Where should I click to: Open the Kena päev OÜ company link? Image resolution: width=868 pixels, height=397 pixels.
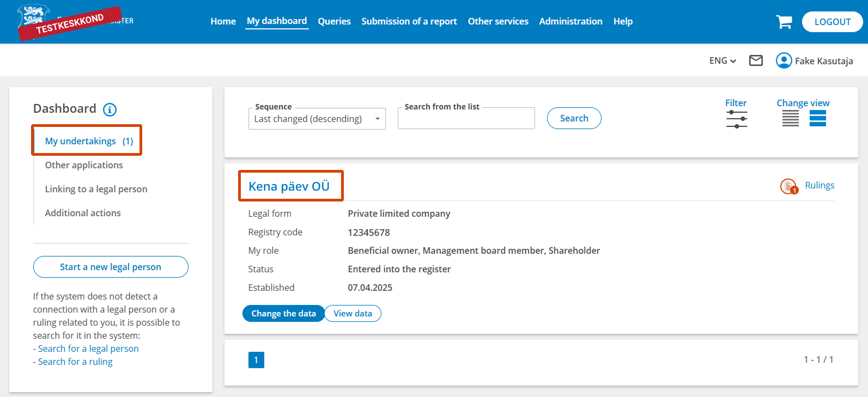coord(289,186)
